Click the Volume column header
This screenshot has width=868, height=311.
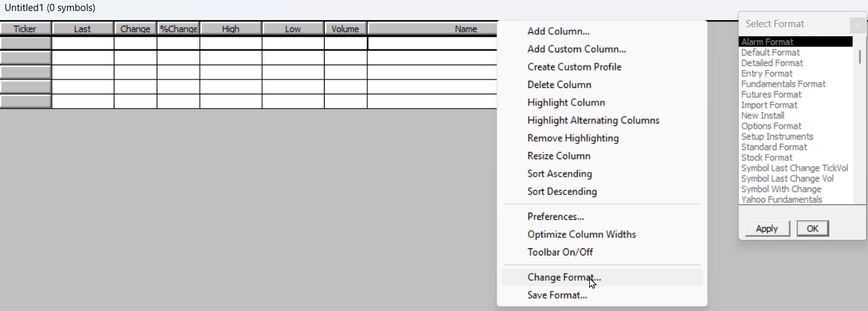(345, 28)
